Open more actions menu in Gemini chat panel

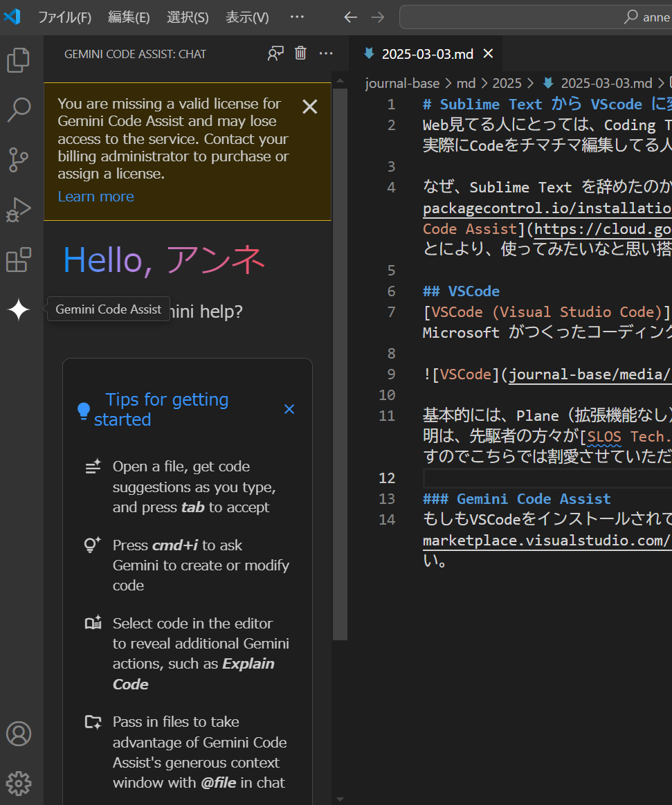(326, 53)
